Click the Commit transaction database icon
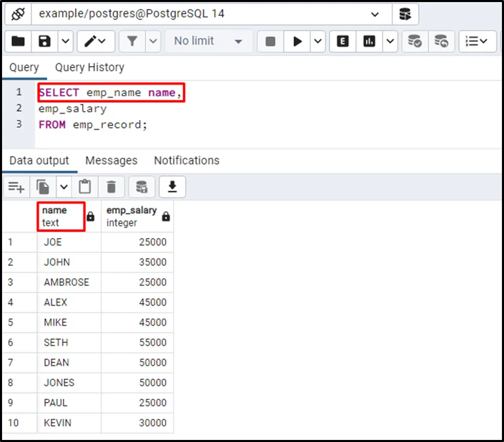This screenshot has height=442, width=504. point(415,42)
